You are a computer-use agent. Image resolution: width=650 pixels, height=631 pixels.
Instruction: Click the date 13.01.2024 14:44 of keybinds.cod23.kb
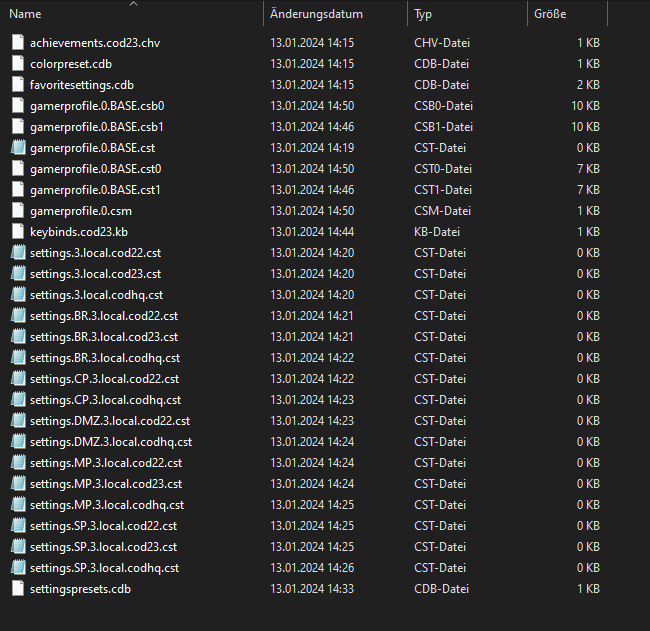(x=312, y=232)
